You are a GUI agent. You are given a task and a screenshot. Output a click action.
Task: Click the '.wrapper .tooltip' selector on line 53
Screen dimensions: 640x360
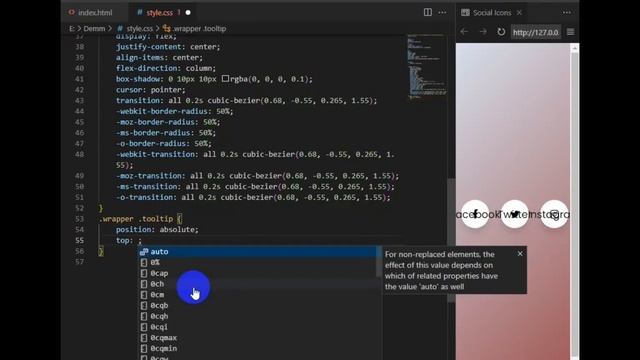tap(136, 219)
